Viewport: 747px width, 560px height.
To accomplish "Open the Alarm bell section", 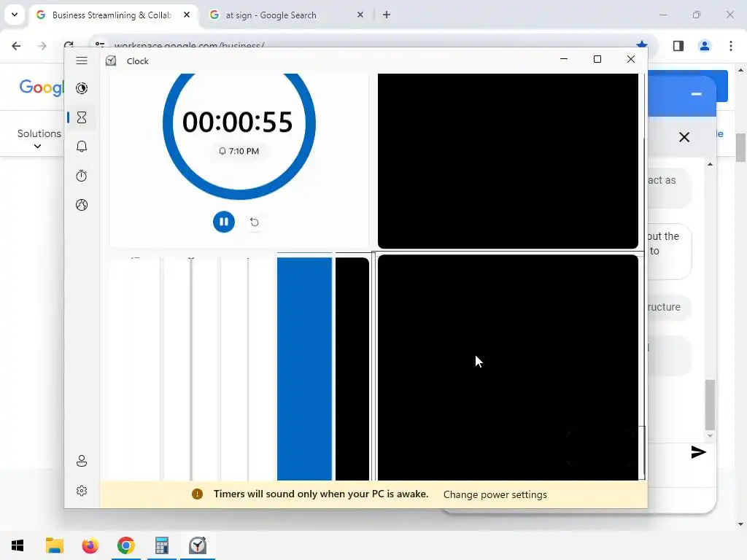I will pyautogui.click(x=82, y=146).
